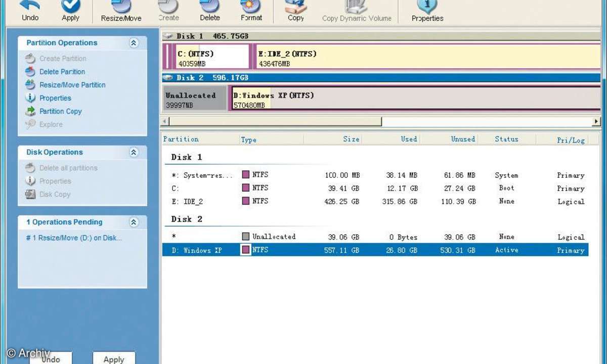Click the 530.31 GB unused cell

(x=458, y=250)
